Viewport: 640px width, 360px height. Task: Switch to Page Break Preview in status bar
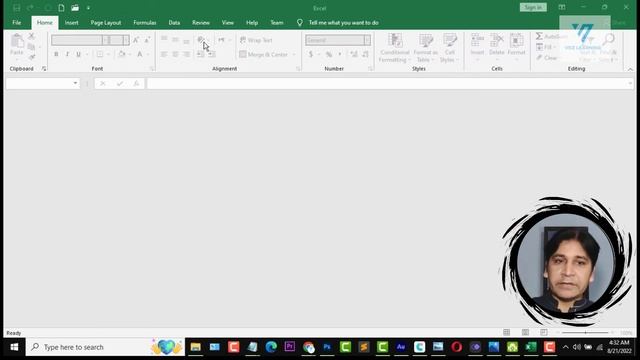[544, 333]
